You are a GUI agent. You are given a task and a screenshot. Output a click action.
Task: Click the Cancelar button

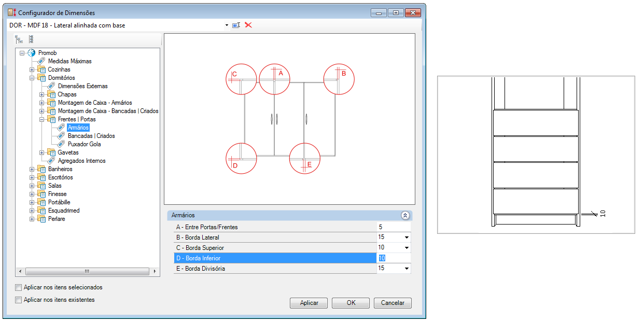tap(393, 303)
